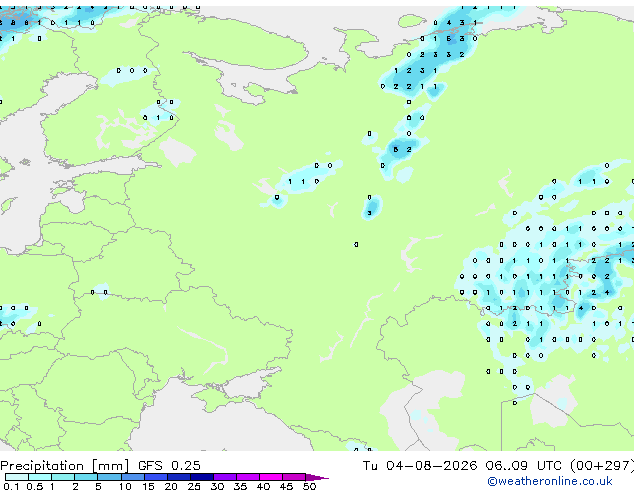Click the 20–25 mm legend color box
The image size is (634, 490).
coord(178,477)
